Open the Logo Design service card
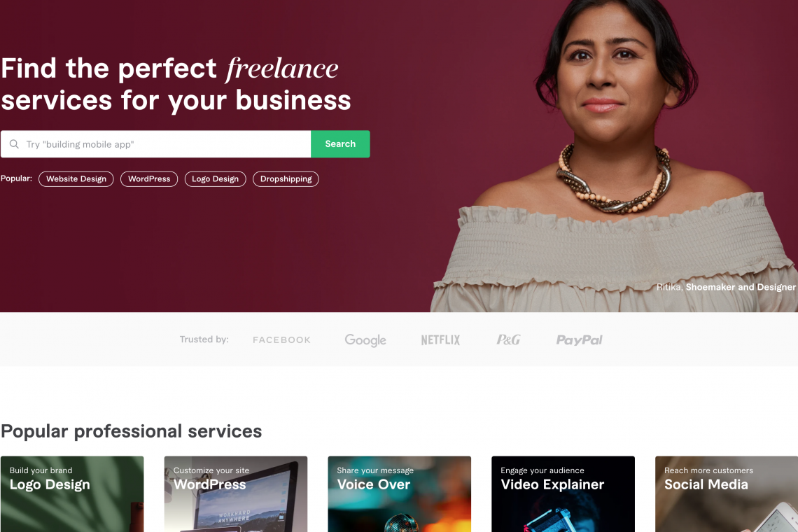Image resolution: width=798 pixels, height=532 pixels. 72,493
